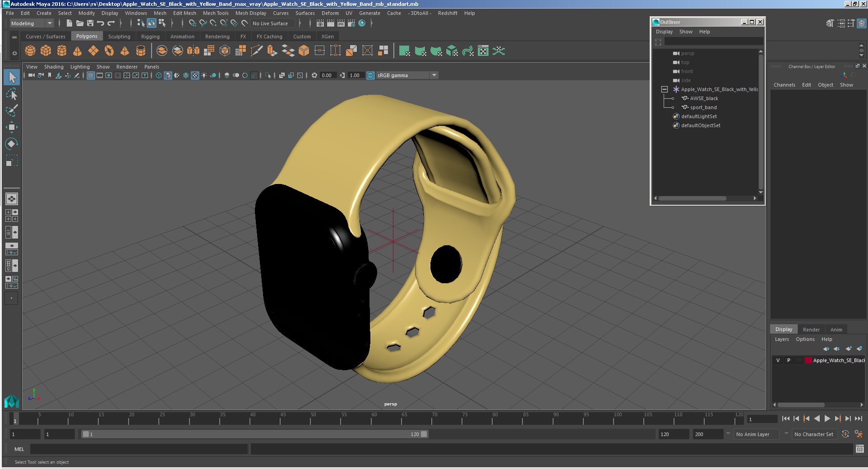
Task: Open the Mesh Tools menu
Action: point(216,13)
